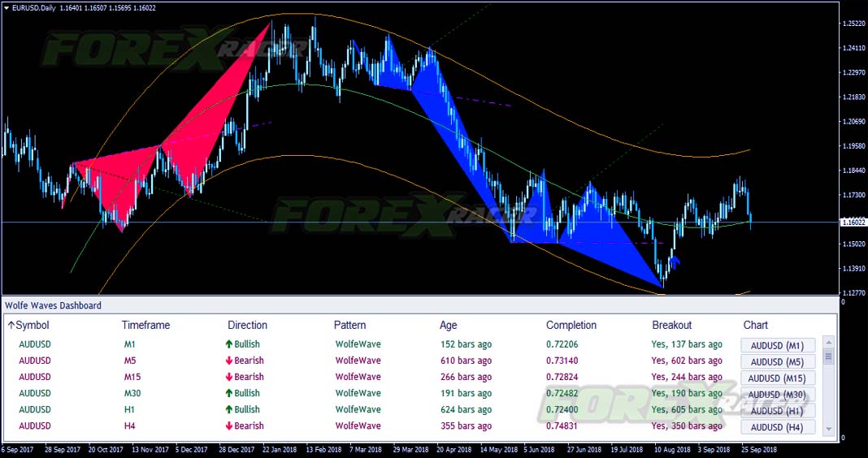This screenshot has width=868, height=458.
Task: Click 'Yes, 137 bars ago' breakout cell
Action: pyautogui.click(x=687, y=344)
